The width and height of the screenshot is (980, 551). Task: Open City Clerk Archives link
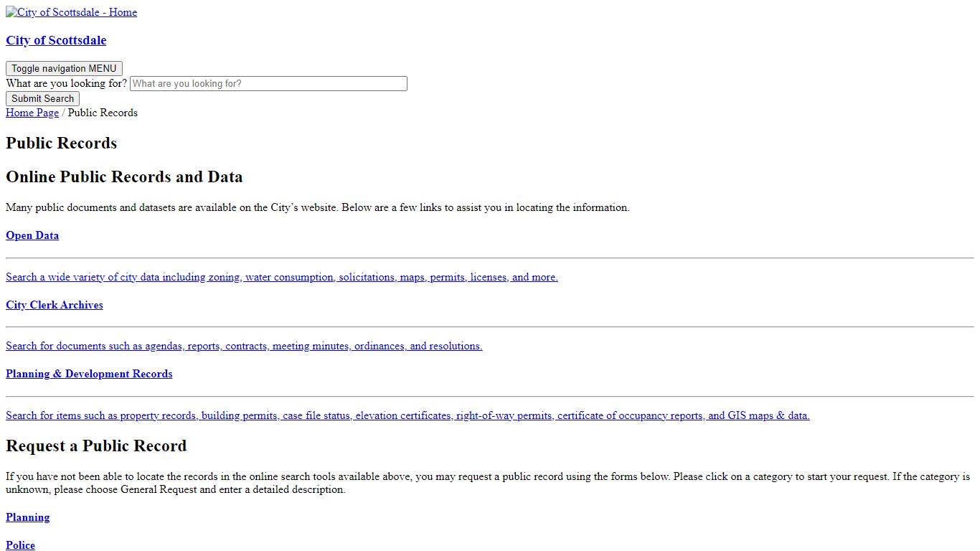click(55, 305)
